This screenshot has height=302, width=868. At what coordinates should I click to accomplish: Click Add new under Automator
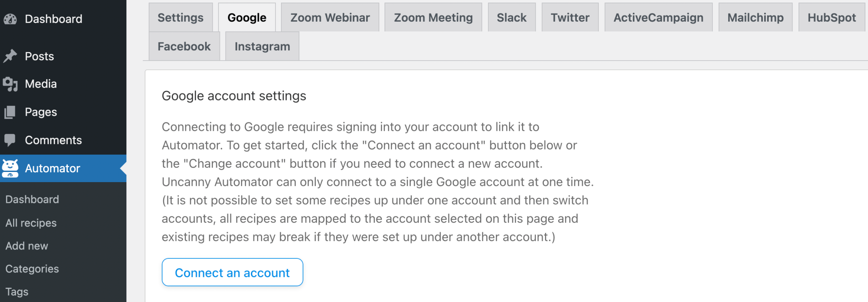point(27,246)
